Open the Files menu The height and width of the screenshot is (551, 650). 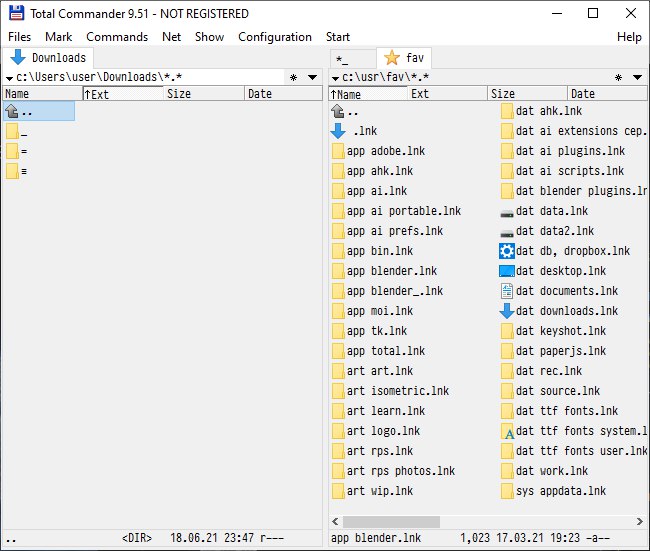19,37
